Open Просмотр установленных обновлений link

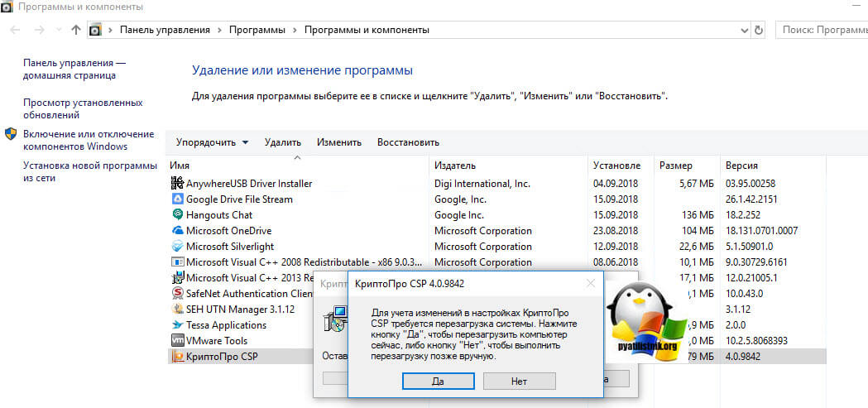click(x=83, y=108)
